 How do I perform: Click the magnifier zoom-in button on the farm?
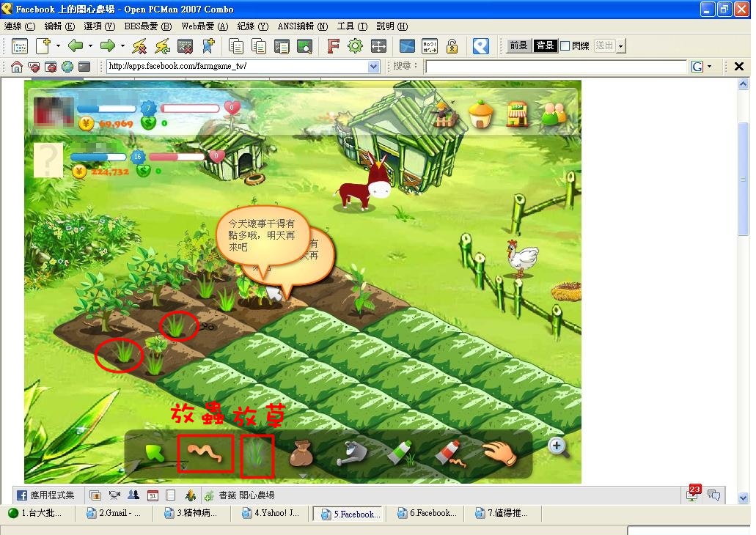558,447
